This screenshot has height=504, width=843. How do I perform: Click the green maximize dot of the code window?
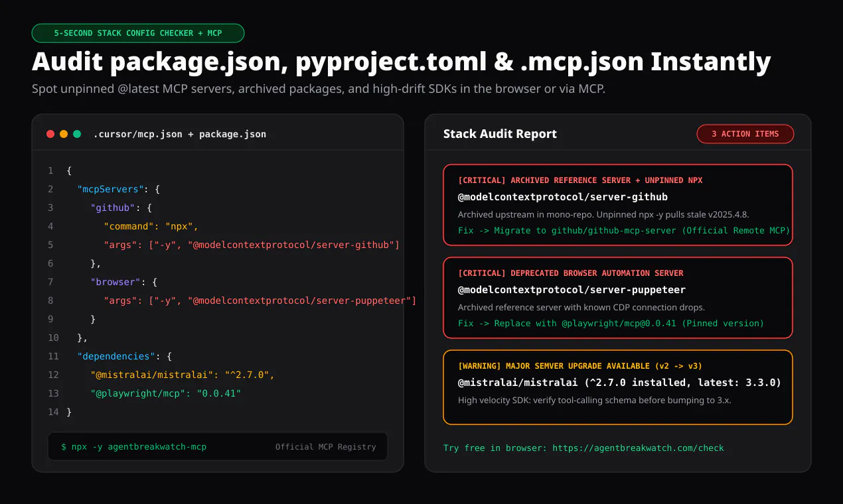[77, 134]
